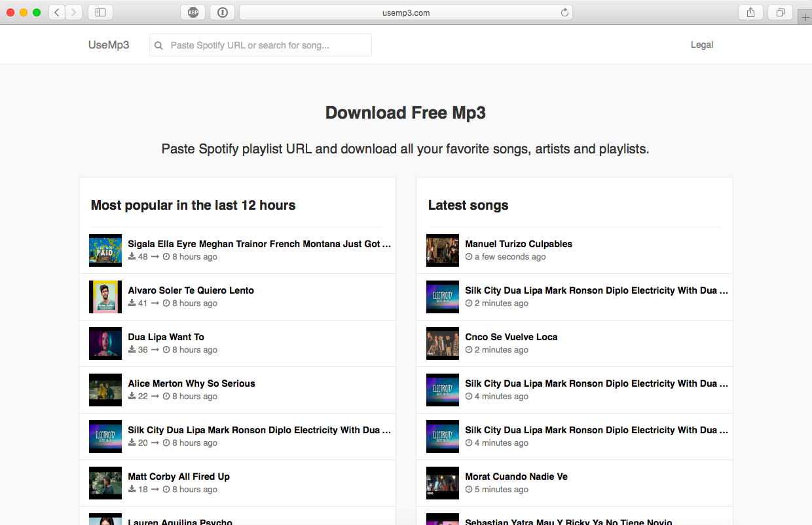Click the back navigation arrow
812x525 pixels.
(56, 12)
